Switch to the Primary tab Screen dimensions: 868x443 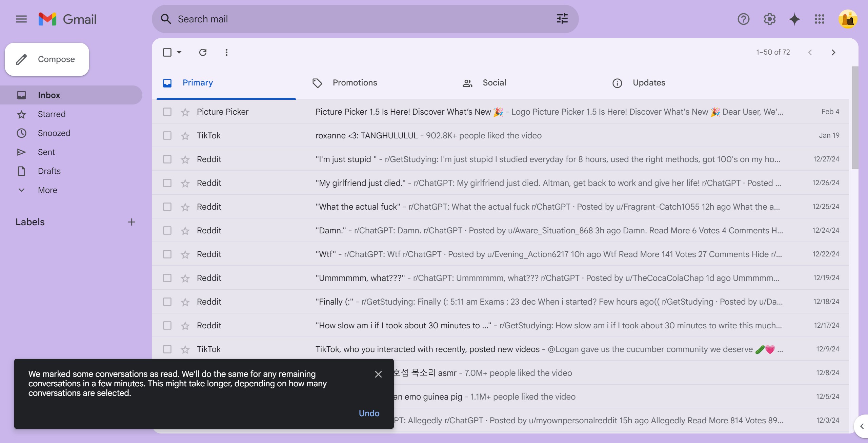coord(226,83)
